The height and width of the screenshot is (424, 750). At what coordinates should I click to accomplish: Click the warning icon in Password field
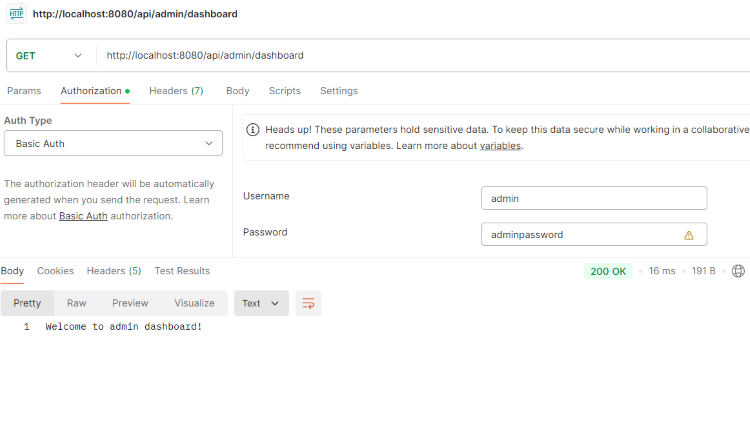pyautogui.click(x=688, y=235)
